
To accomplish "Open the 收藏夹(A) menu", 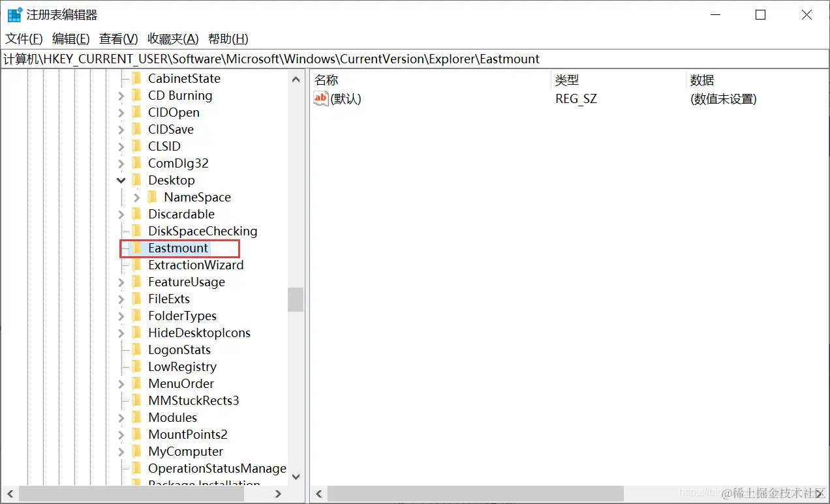I will click(x=173, y=39).
